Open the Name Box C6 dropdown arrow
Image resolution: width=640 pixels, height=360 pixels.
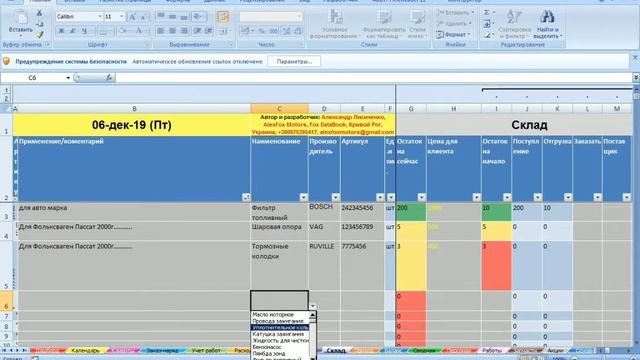68,78
